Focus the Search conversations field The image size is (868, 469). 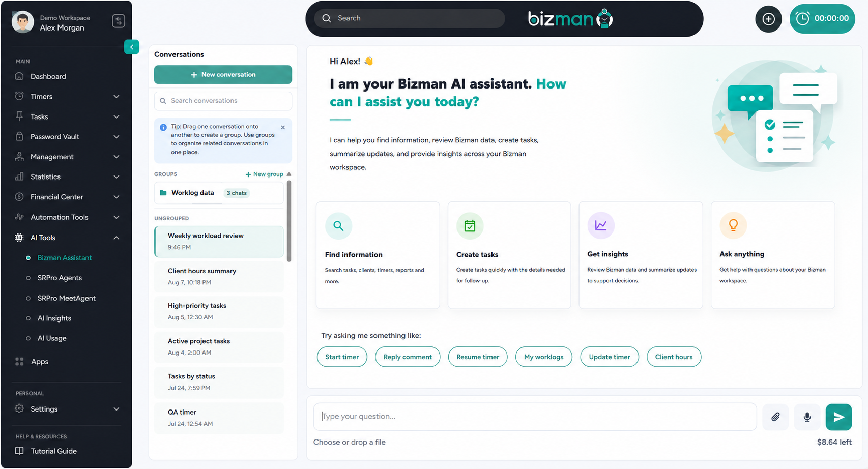(223, 101)
